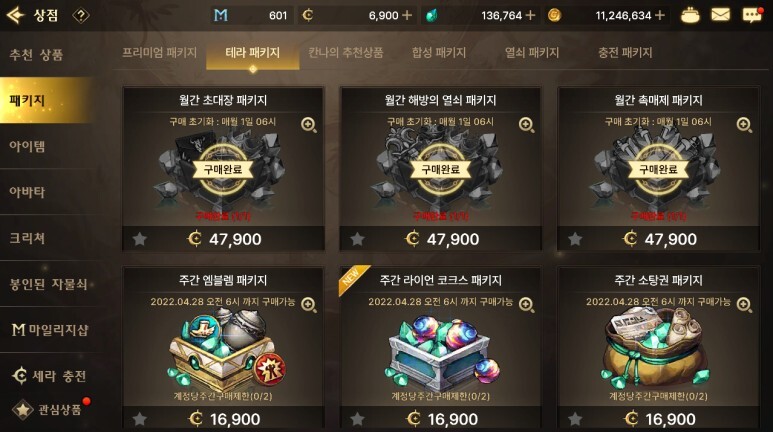Screen dimensions: 773x432
Task: Add gems with plus beside 136,764
Action: tap(530, 15)
